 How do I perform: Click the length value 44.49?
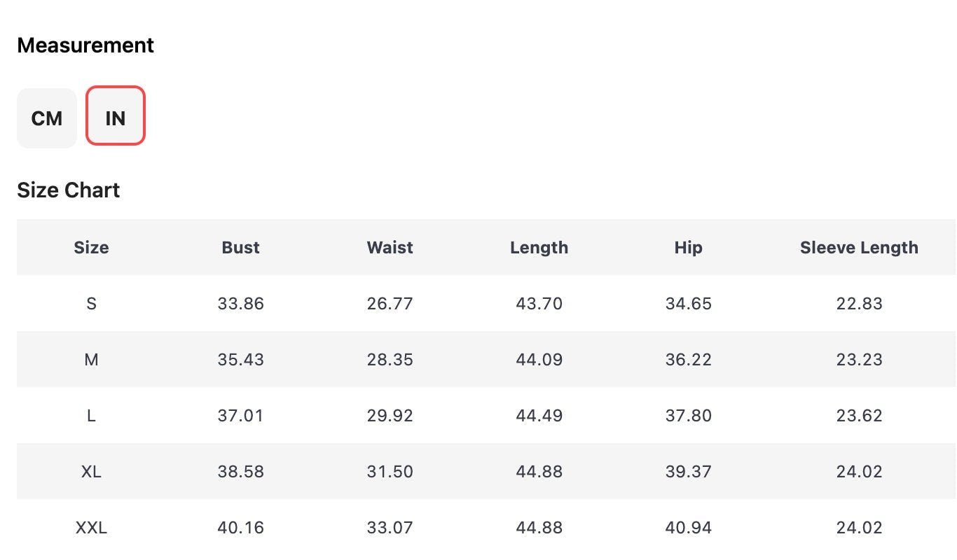pos(539,416)
